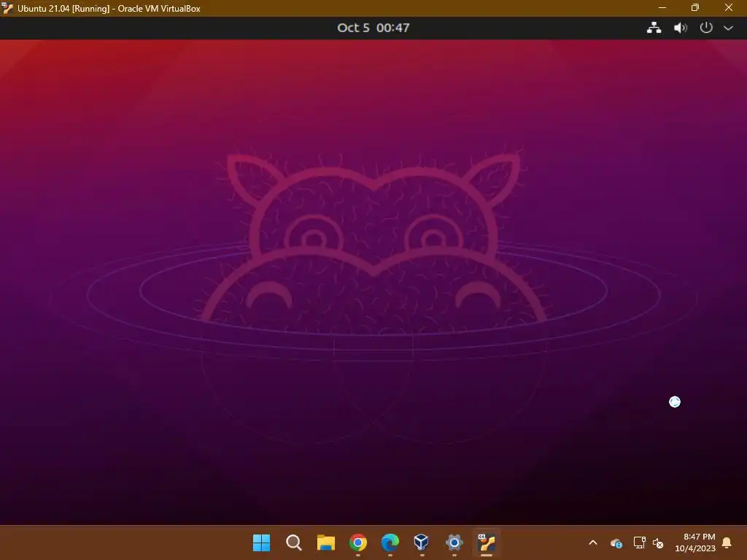This screenshot has height=560, width=747.
Task: Switch to Google Chrome in the taskbar
Action: coord(357,542)
